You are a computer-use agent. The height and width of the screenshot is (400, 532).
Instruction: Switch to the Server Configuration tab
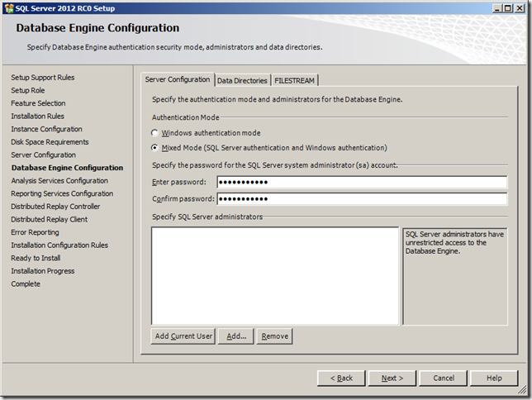coord(178,80)
